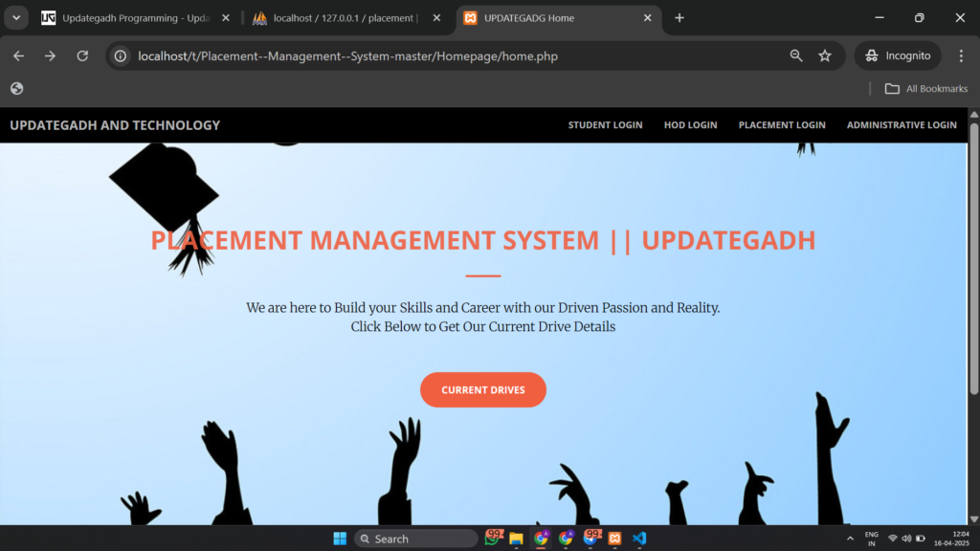View site information via the circled-i icon
Image resolution: width=980 pixels, height=551 pixels.
pos(120,55)
